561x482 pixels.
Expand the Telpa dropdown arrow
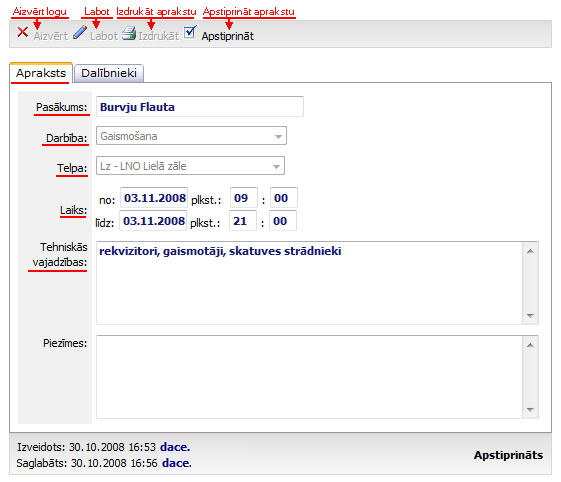(276, 166)
